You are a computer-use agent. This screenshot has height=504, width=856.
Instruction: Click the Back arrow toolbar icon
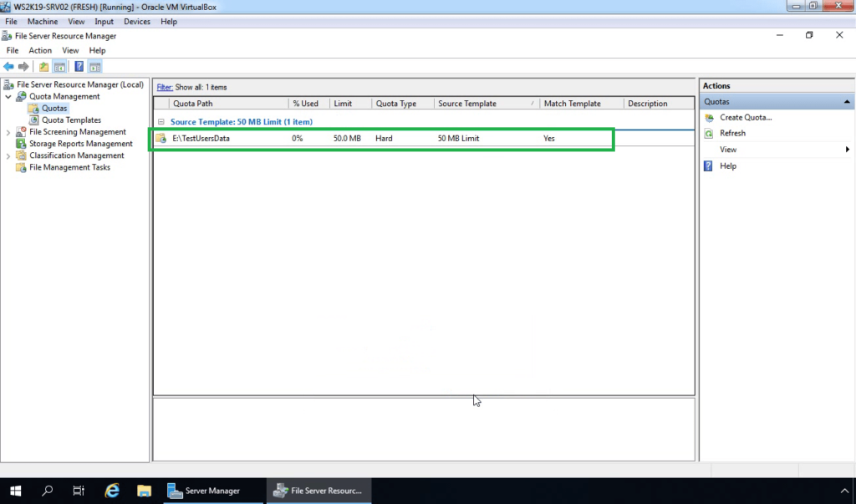(x=8, y=67)
